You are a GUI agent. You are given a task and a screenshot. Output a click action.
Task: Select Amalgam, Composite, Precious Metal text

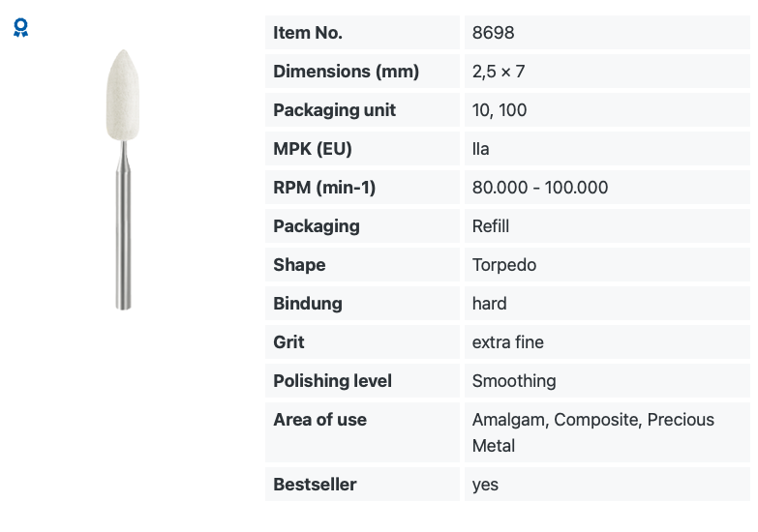[x=593, y=432]
